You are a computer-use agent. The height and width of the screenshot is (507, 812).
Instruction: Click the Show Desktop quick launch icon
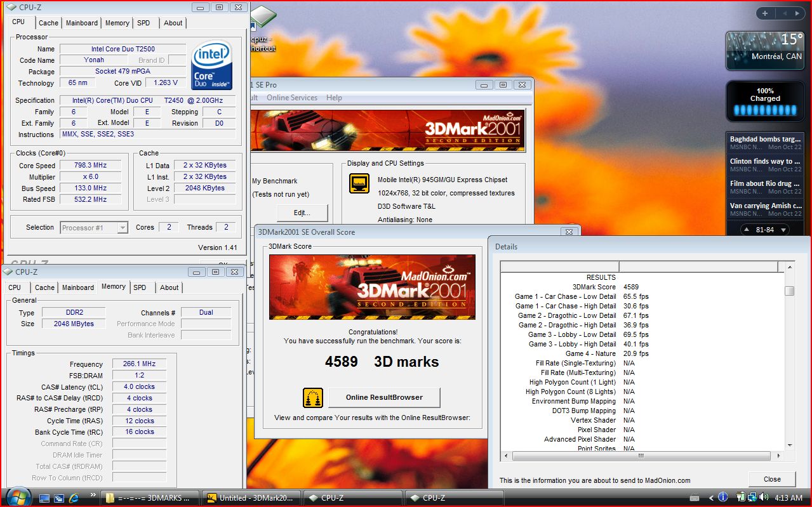pos(44,498)
